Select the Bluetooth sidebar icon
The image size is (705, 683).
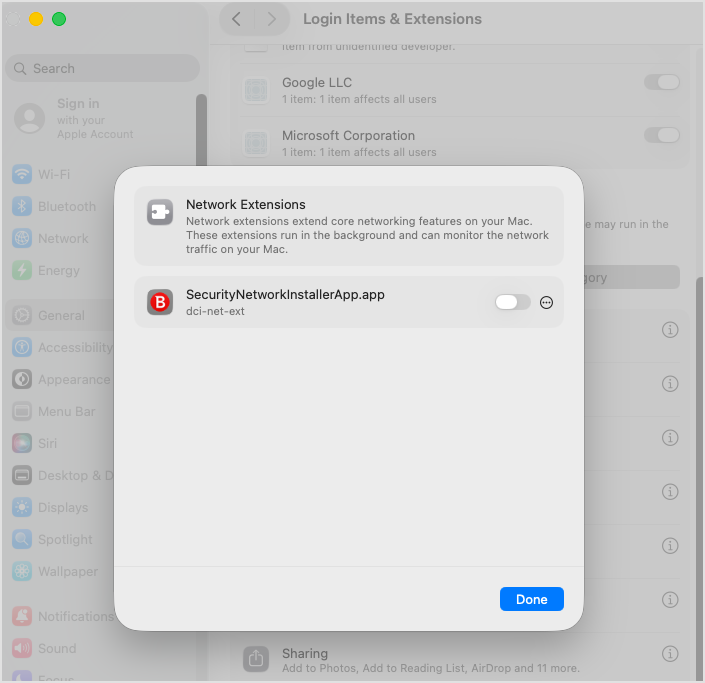click(22, 206)
